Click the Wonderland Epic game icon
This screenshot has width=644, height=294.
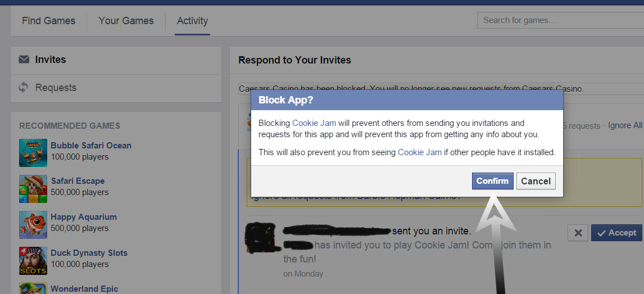click(x=33, y=288)
